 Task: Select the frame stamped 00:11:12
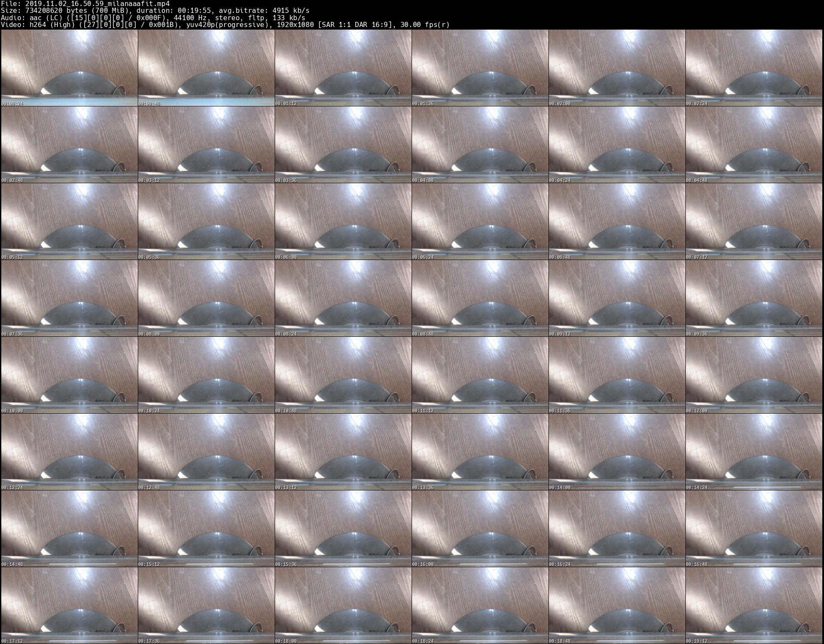480,375
